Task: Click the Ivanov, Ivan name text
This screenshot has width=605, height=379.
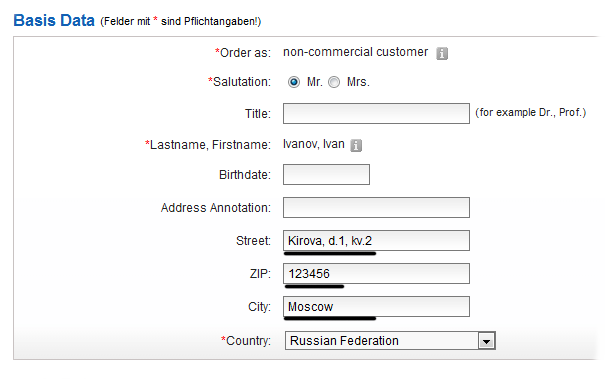Action: 314,144
